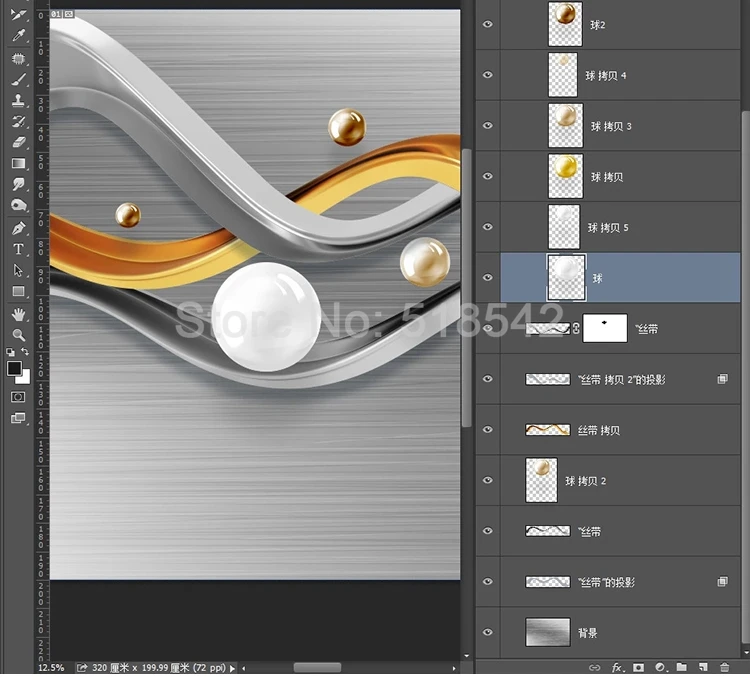
Task: Click the status bar export icon
Action: 82,668
